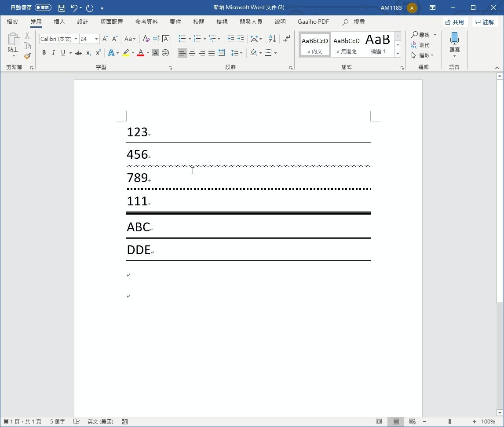The width and height of the screenshot is (504, 427).
Task: Switch to Read Mode view
Action: tap(379, 422)
